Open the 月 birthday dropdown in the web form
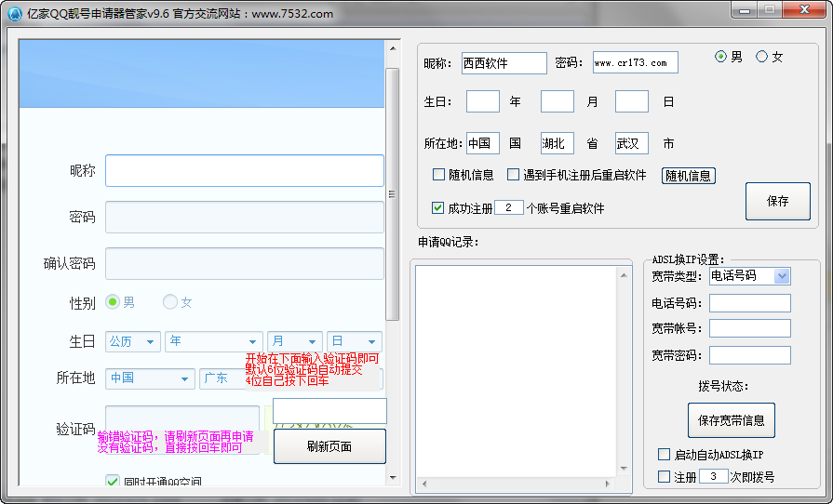This screenshot has width=833, height=504. pyautogui.click(x=295, y=341)
